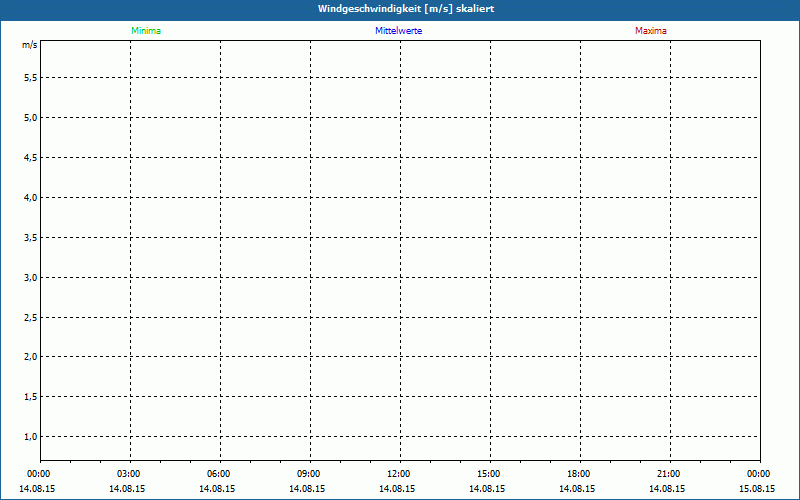Click the Maxima legend label

(650, 31)
